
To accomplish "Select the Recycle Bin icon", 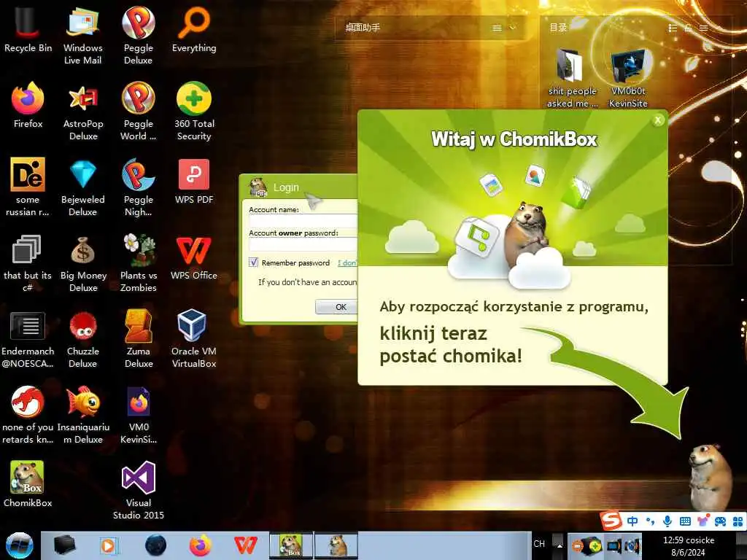I will tap(28, 29).
